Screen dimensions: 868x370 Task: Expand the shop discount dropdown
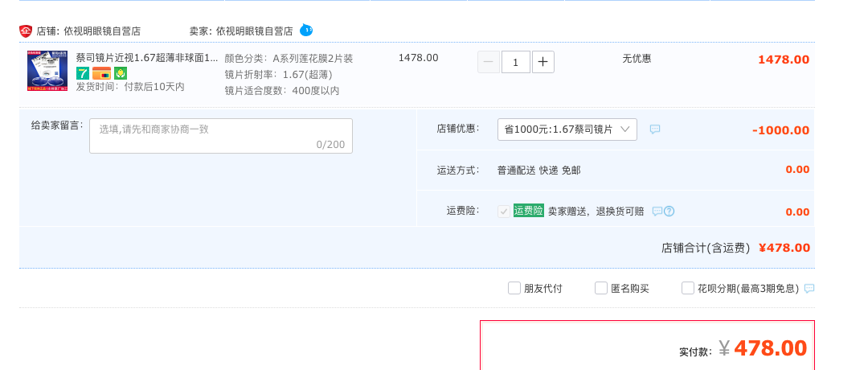pos(567,129)
